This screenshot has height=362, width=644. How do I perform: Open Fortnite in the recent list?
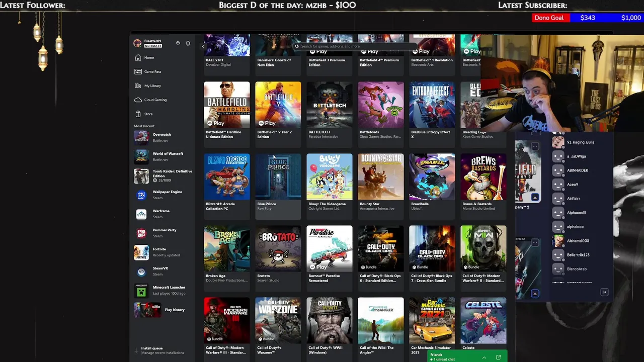coord(163,252)
